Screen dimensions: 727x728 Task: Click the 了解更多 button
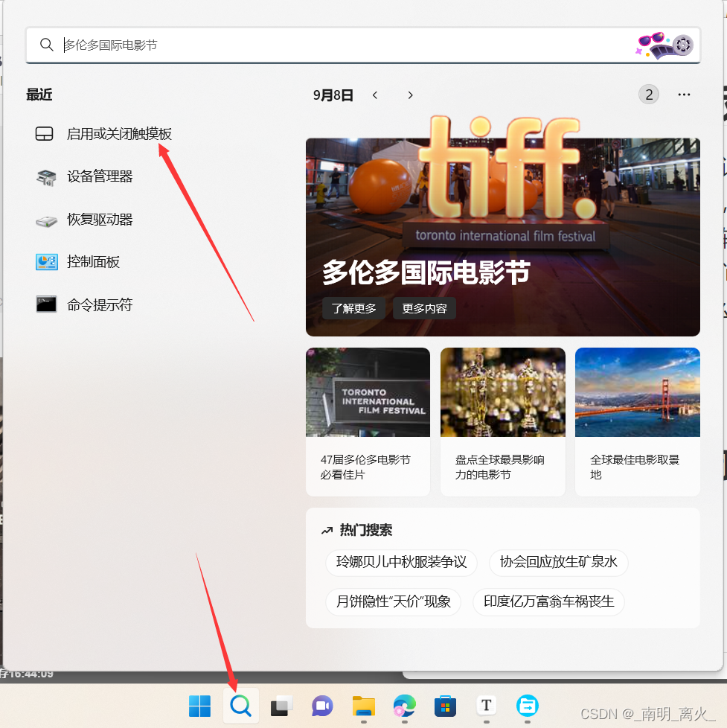(x=353, y=308)
